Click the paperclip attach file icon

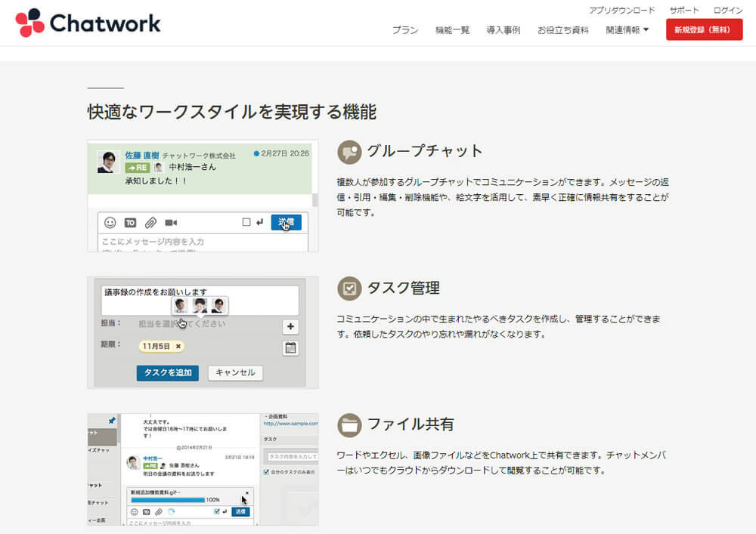pos(150,223)
